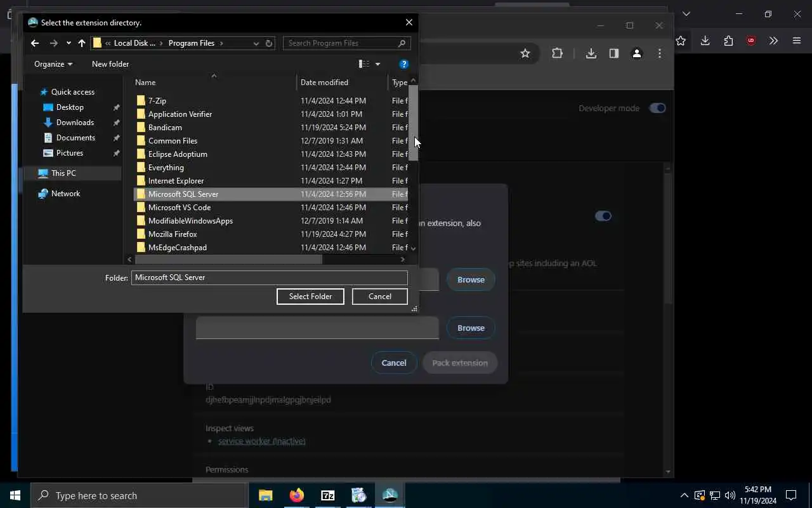This screenshot has height=508, width=812.
Task: Select the Everything folder
Action: [166, 168]
